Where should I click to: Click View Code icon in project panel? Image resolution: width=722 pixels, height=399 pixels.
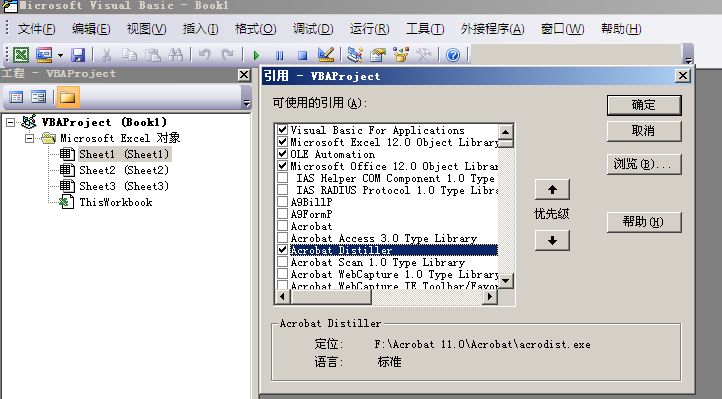pos(16,97)
